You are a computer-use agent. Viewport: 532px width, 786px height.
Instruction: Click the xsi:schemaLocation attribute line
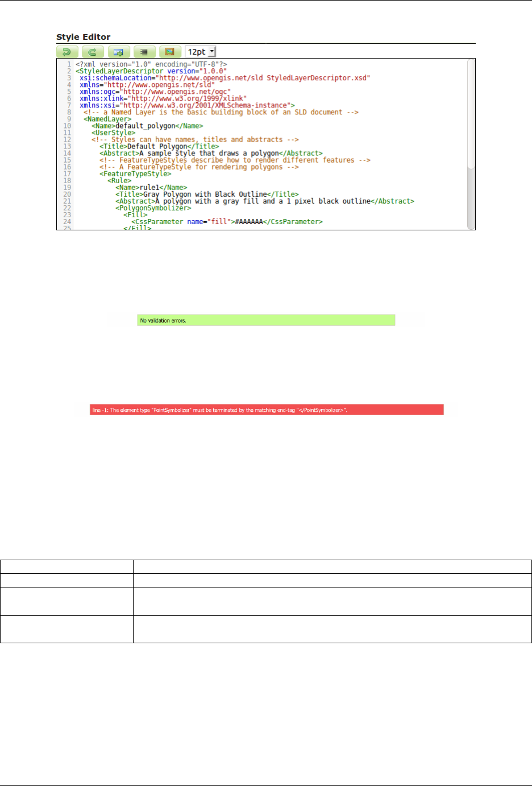click(x=225, y=78)
